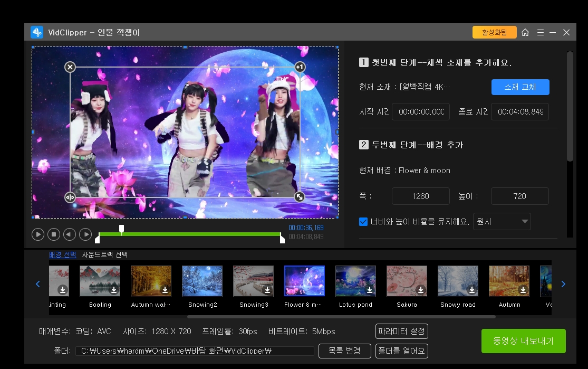This screenshot has width=588, height=369.
Task: Click the 폴더를 열어요 open folder button
Action: click(x=402, y=351)
